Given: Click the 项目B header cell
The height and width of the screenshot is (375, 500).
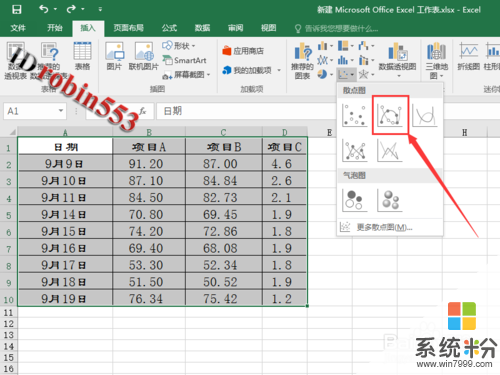Looking at the screenshot, I should (x=224, y=146).
